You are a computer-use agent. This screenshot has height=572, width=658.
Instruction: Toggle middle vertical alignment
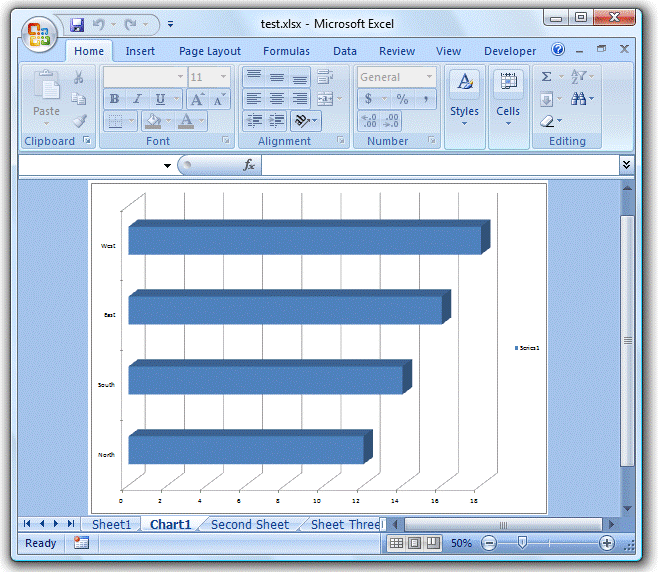point(277,76)
